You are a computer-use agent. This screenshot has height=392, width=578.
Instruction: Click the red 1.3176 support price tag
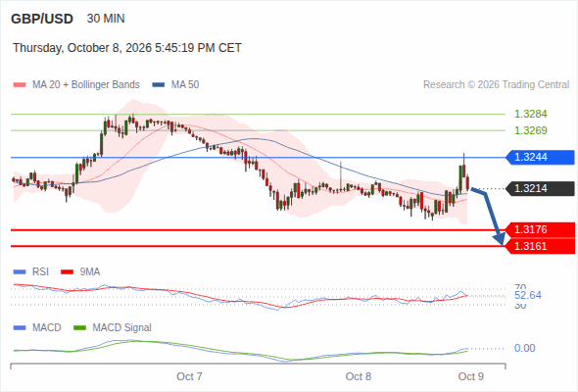(540, 229)
